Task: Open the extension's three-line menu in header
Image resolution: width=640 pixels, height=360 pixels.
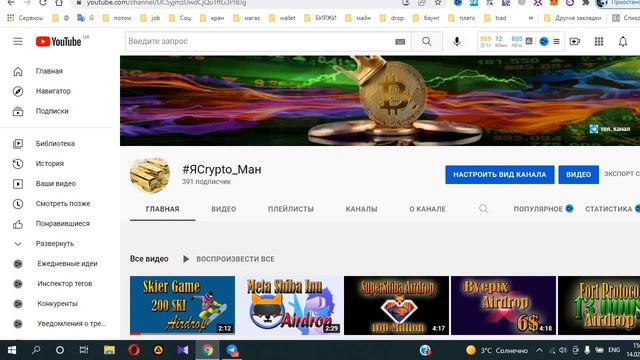Action: point(556,42)
